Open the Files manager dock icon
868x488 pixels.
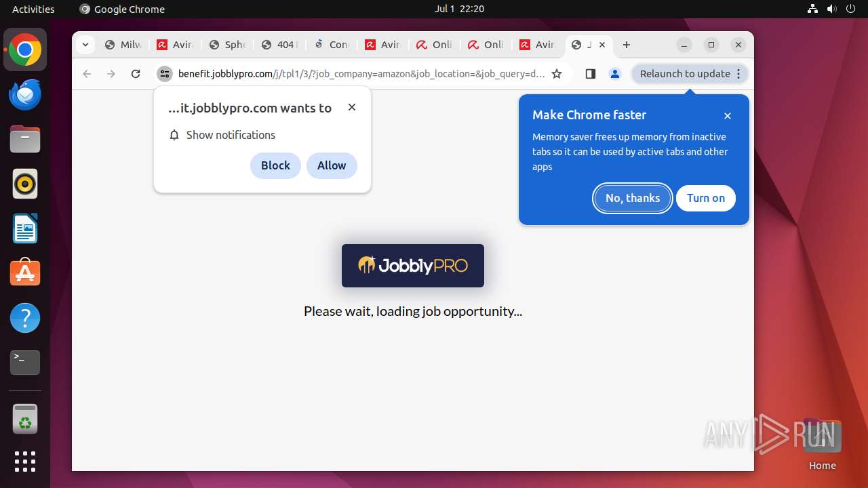[x=25, y=140]
